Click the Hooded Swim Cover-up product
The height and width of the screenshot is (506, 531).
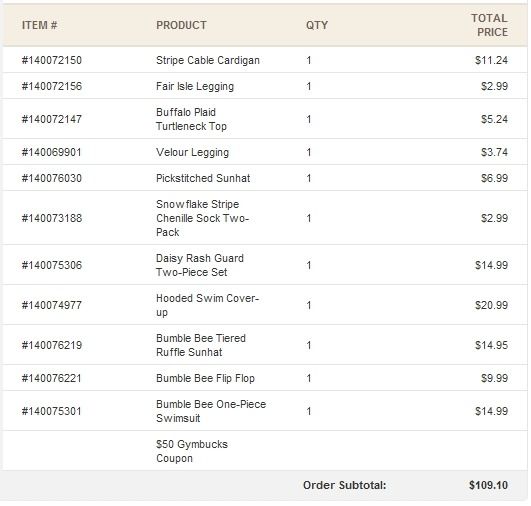tap(207, 305)
